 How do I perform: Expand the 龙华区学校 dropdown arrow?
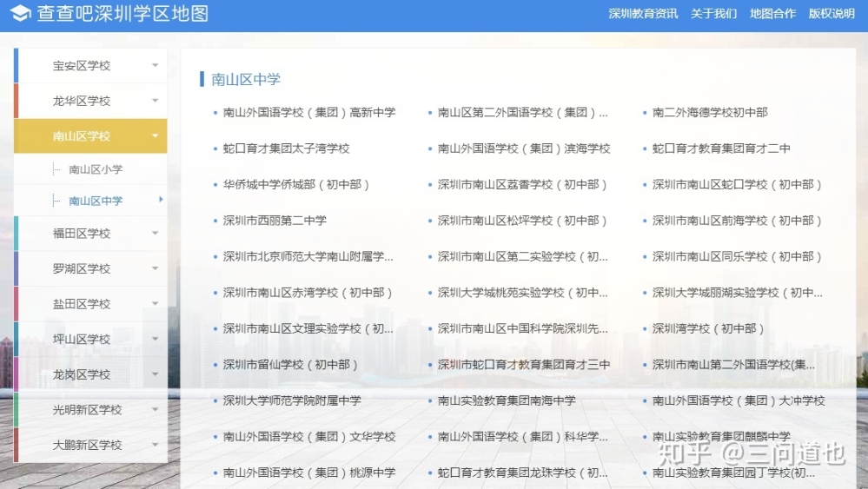tap(155, 101)
